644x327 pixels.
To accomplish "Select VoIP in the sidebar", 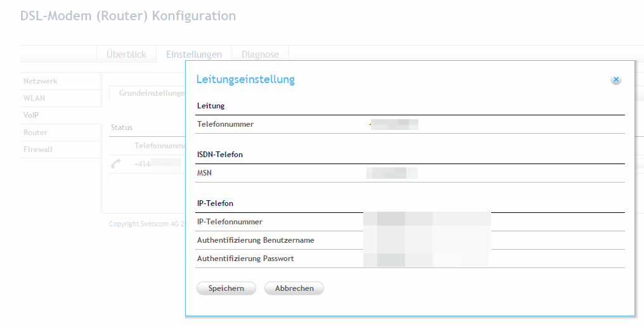I will pos(32,115).
